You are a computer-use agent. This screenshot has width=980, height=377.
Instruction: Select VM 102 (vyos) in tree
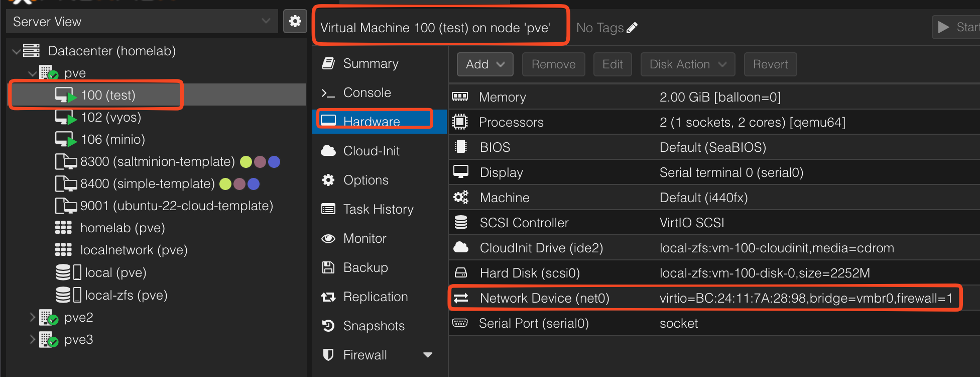coord(110,117)
